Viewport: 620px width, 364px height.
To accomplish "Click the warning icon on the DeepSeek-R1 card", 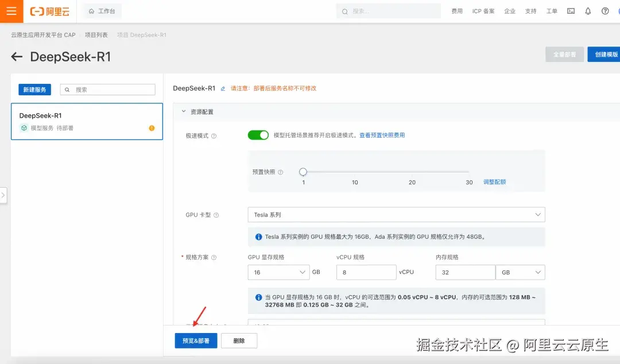I will point(152,127).
